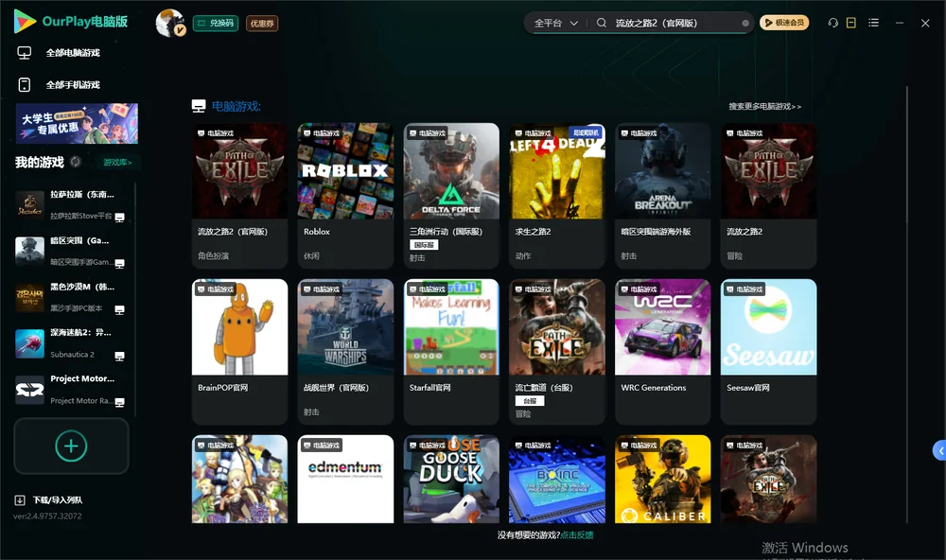Image resolution: width=946 pixels, height=560 pixels.
Task: Open the anime characters game card
Action: click(x=239, y=480)
